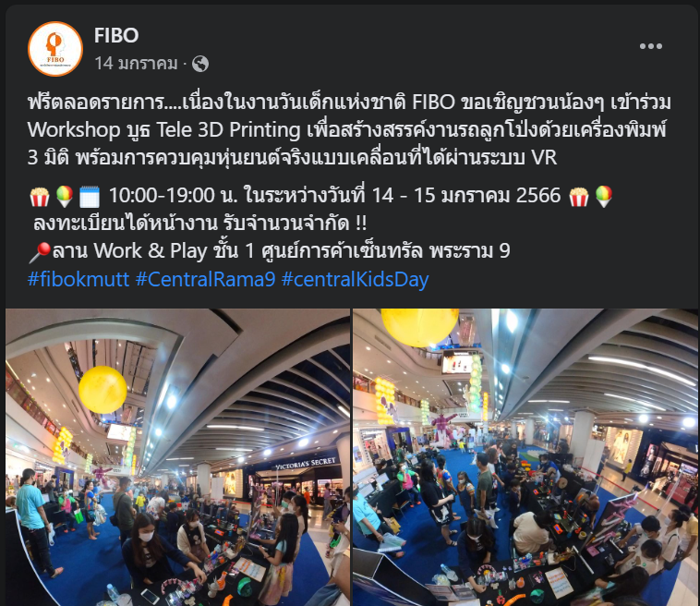Click the first popcorn emoji in the post
700x606 pixels.
(x=40, y=197)
